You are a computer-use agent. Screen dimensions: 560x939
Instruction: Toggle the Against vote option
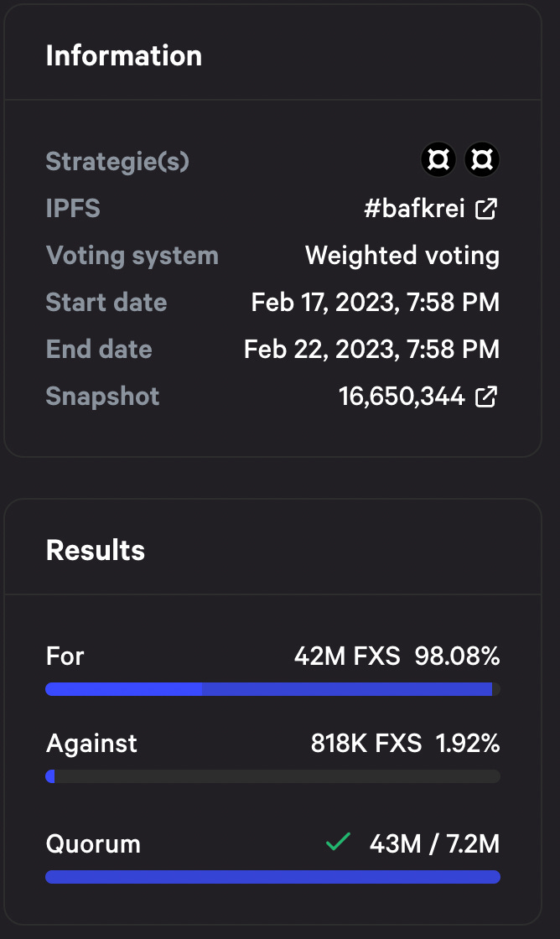click(91, 744)
